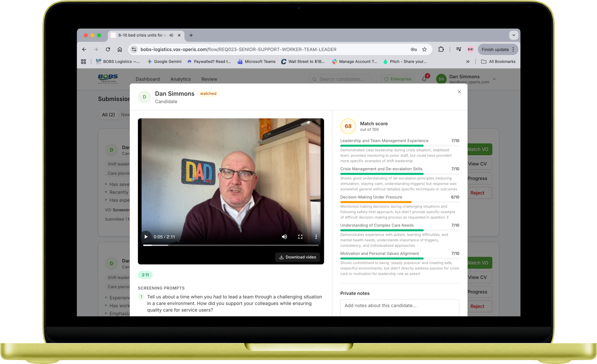Open media controls icon in toolbar
This screenshot has width=597, height=364.
tap(459, 49)
